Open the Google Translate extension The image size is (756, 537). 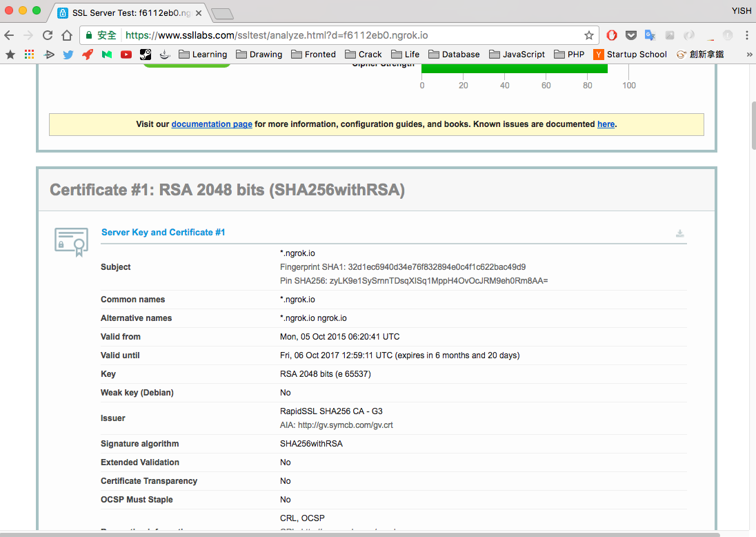tap(650, 35)
